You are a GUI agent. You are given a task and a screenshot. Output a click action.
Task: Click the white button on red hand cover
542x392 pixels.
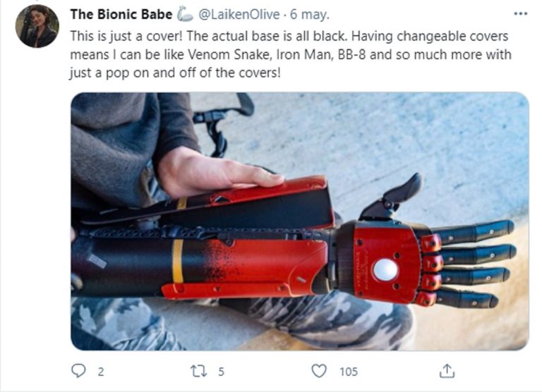point(385,270)
